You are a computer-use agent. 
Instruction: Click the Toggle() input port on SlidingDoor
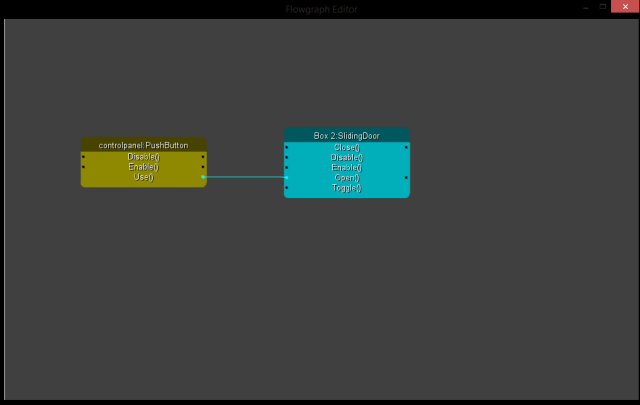pyautogui.click(x=287, y=188)
